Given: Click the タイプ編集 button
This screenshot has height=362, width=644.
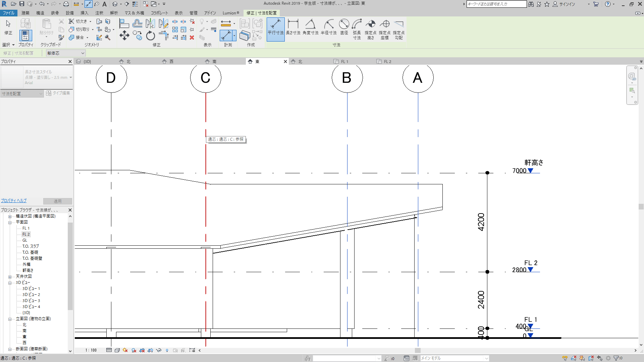Looking at the screenshot, I should pyautogui.click(x=58, y=93).
